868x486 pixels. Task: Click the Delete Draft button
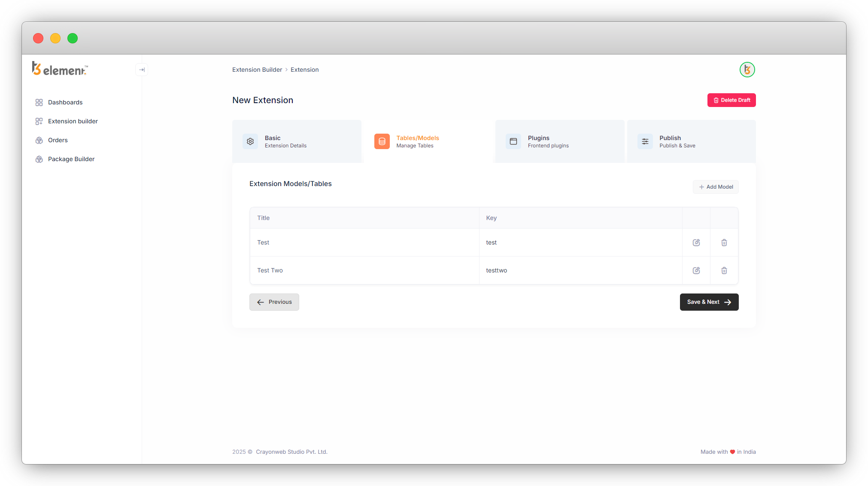731,100
